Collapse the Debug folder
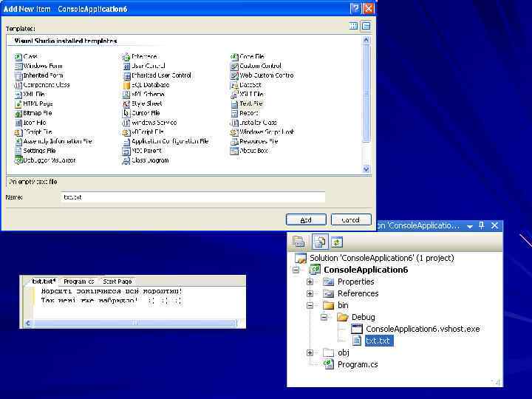This screenshot has height=399, width=532. pyautogui.click(x=324, y=317)
